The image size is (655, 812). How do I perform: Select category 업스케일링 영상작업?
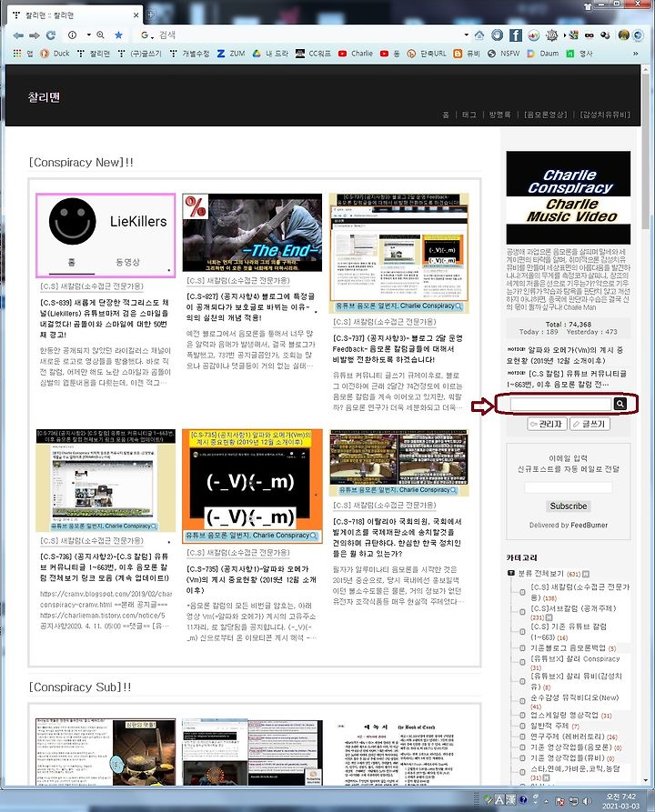(x=571, y=716)
